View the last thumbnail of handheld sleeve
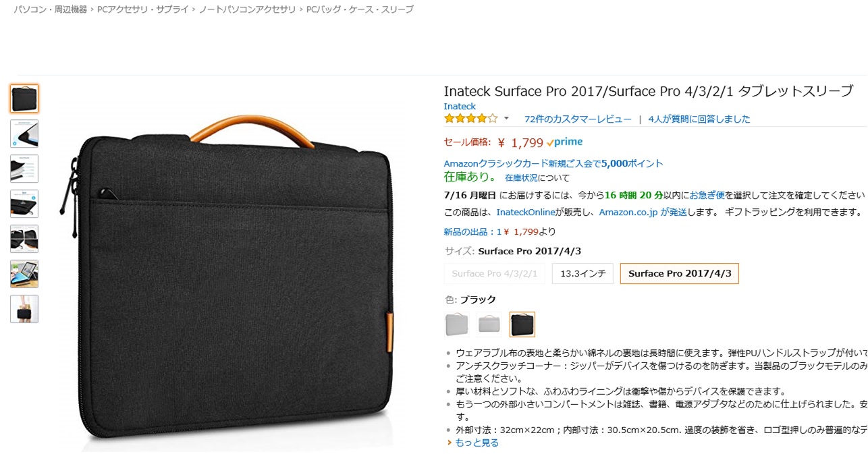Image resolution: width=868 pixels, height=454 pixels. point(24,309)
